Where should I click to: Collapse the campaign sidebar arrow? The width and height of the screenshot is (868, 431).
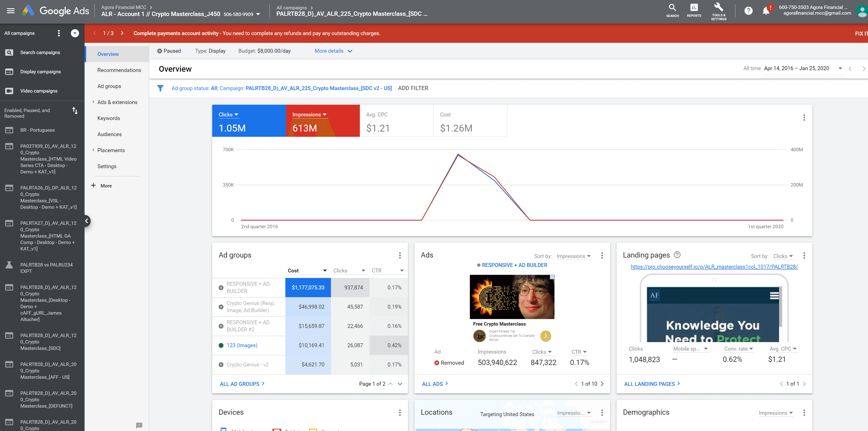tap(87, 221)
